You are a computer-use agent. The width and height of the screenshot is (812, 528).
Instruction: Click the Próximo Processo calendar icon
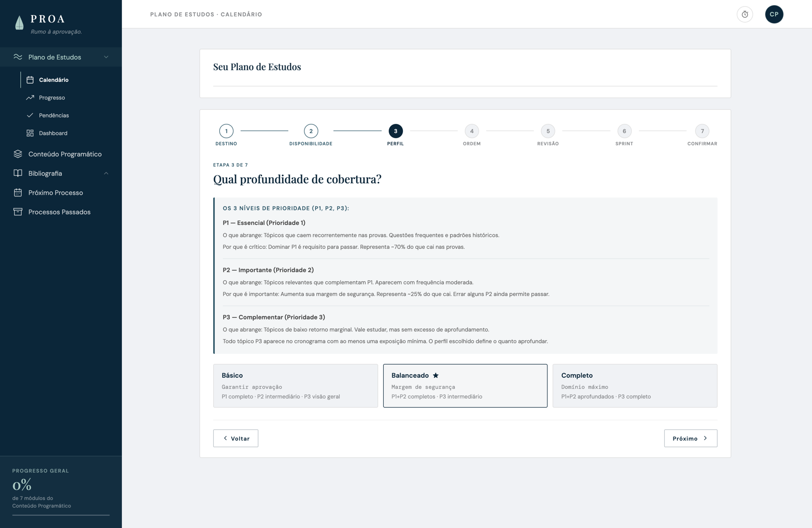pyautogui.click(x=18, y=192)
